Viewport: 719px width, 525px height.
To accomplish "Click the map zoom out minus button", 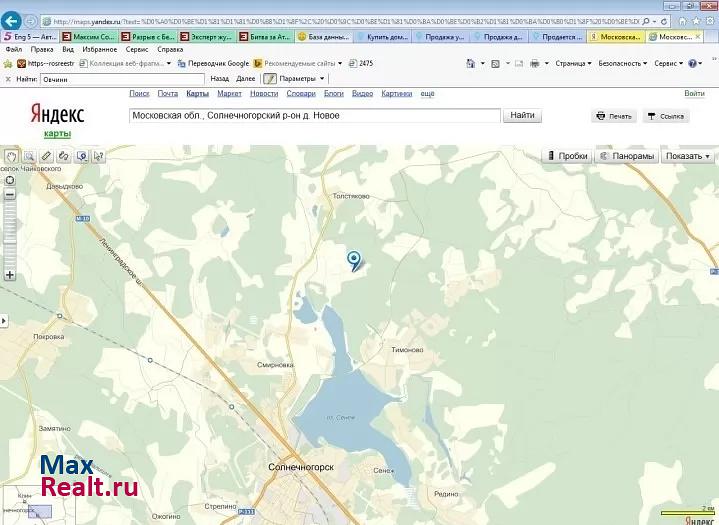I will pyautogui.click(x=9, y=195).
